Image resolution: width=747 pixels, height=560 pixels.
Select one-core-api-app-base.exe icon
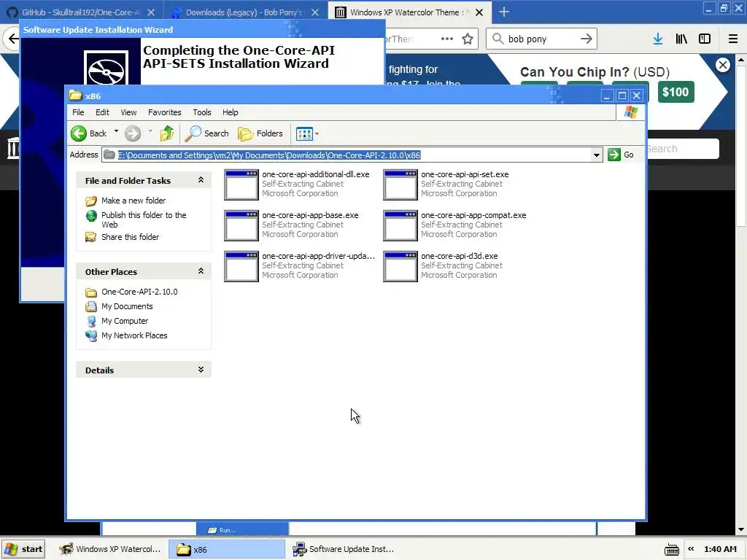pyautogui.click(x=241, y=226)
